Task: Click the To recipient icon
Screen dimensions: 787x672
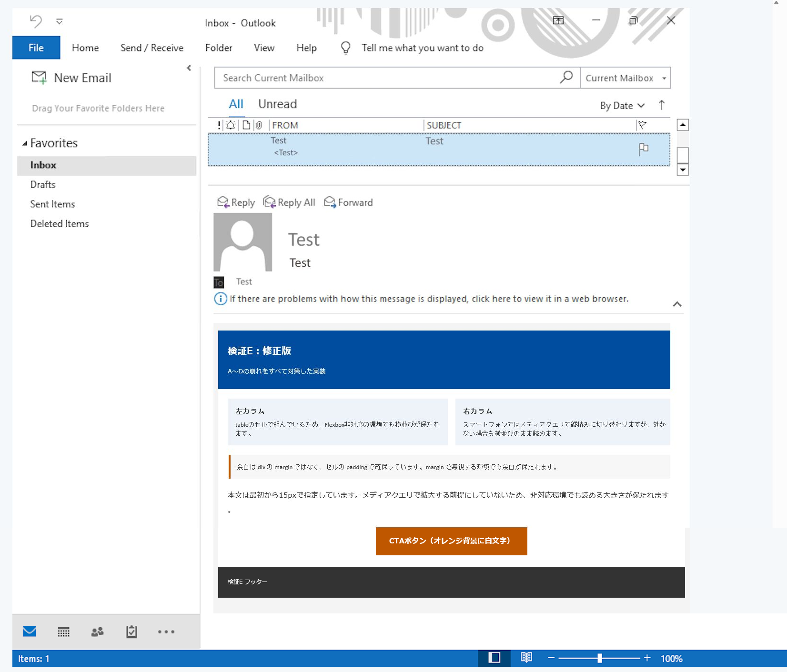Action: point(219,282)
